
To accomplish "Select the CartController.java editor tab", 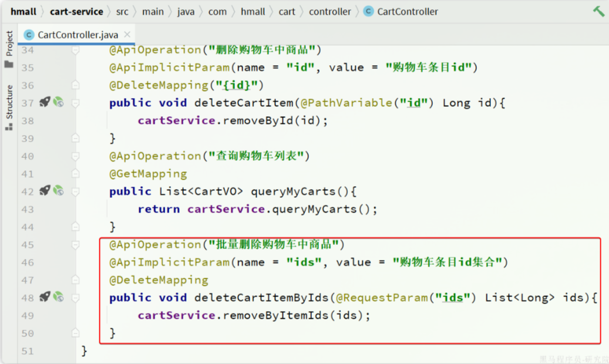I will coord(78,35).
